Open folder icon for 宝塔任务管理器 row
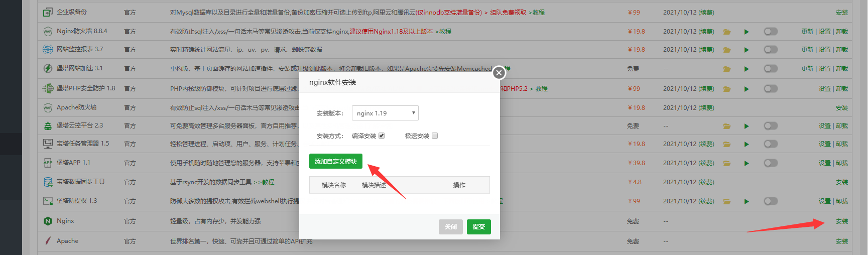 coord(727,144)
